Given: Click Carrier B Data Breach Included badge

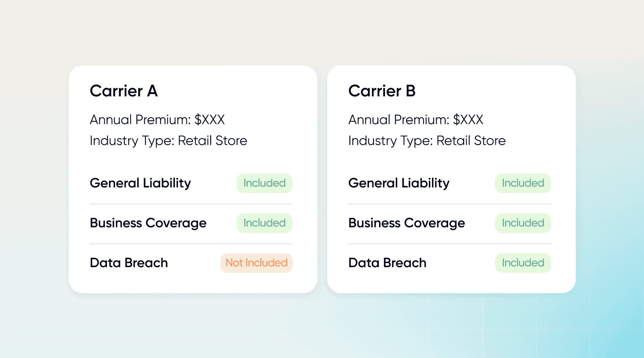Looking at the screenshot, I should [x=523, y=263].
